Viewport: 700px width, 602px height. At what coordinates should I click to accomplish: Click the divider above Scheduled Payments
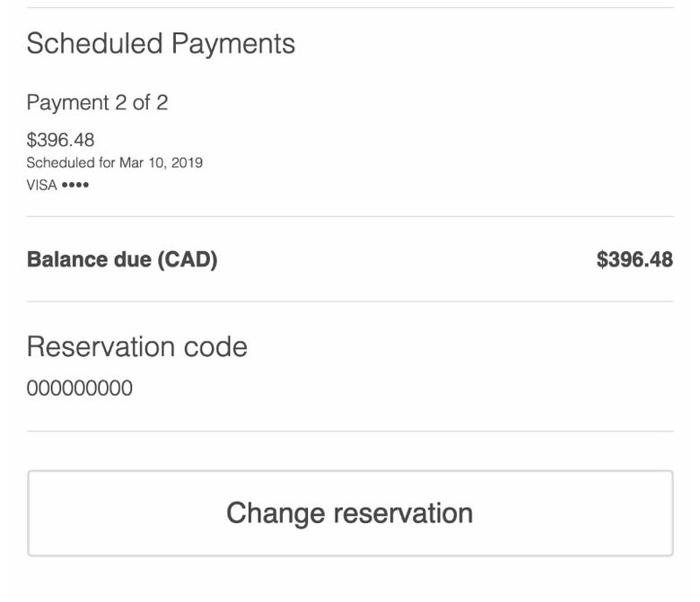point(350,8)
